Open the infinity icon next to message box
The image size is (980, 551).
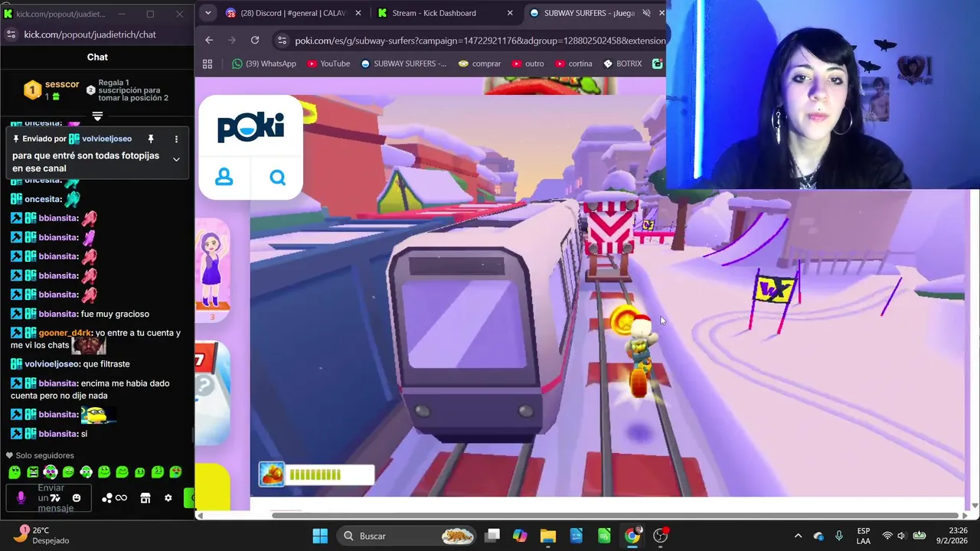[x=121, y=498]
